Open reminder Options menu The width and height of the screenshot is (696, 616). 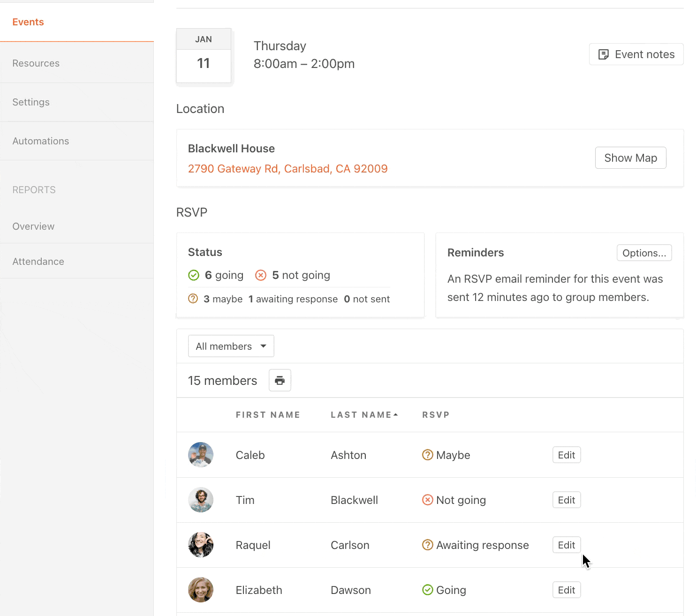644,253
